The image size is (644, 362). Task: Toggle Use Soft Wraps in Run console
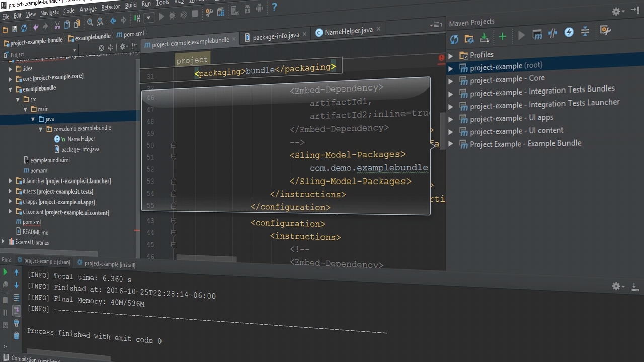(16, 298)
